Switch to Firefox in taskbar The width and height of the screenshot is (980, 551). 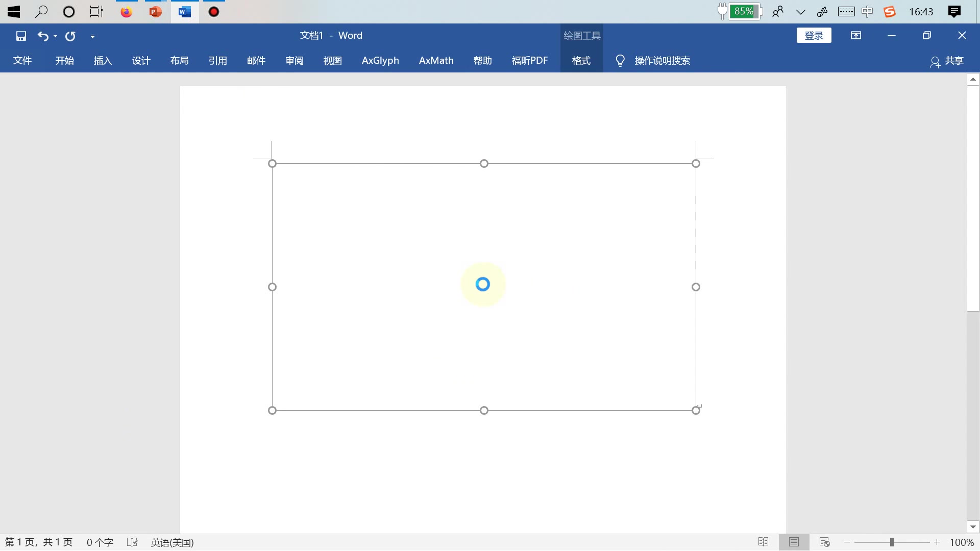point(127,12)
